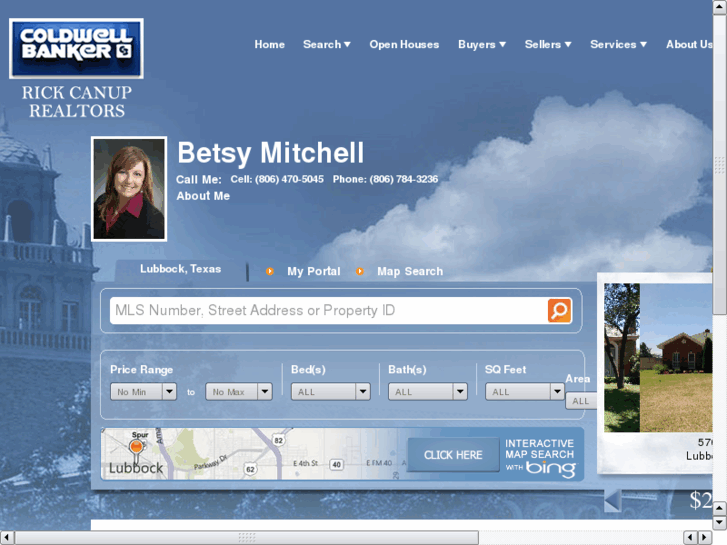This screenshot has width=727, height=545.
Task: Click the vertical scrollbar up arrow at top
Action: pyautogui.click(x=720, y=7)
